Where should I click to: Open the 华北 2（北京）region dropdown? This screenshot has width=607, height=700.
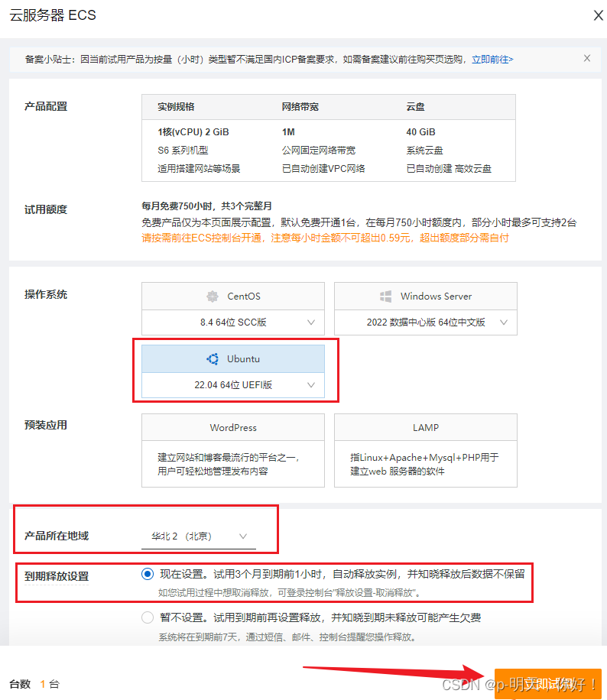199,536
